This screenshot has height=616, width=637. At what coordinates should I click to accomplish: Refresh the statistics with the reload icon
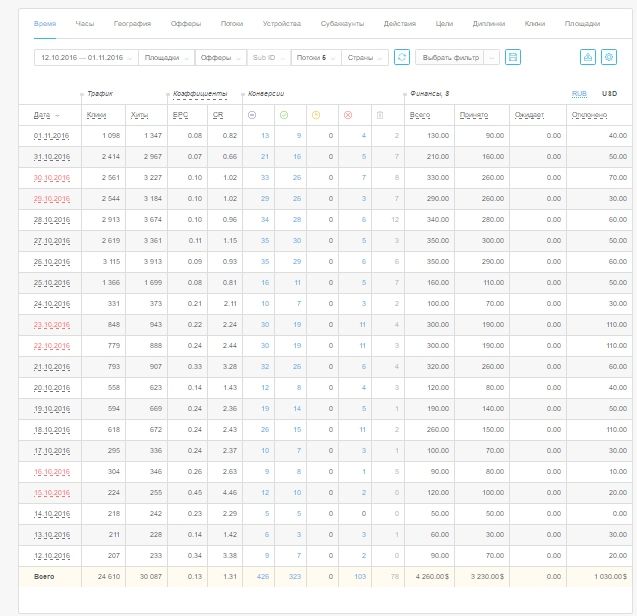point(402,57)
